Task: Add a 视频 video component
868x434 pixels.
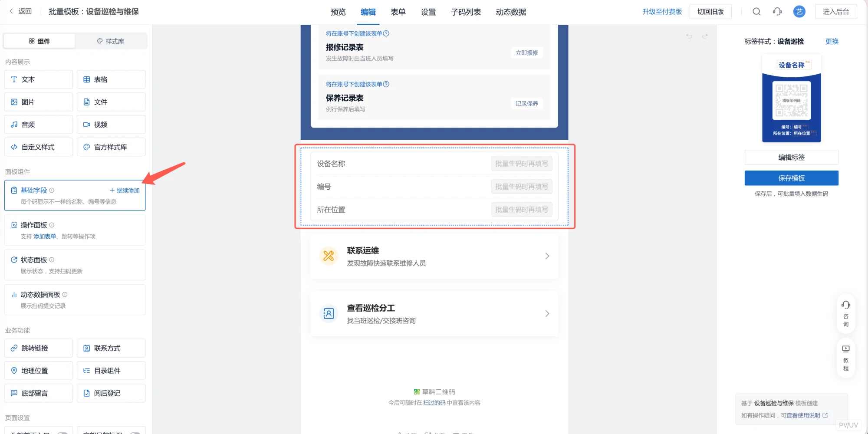Action: click(111, 125)
